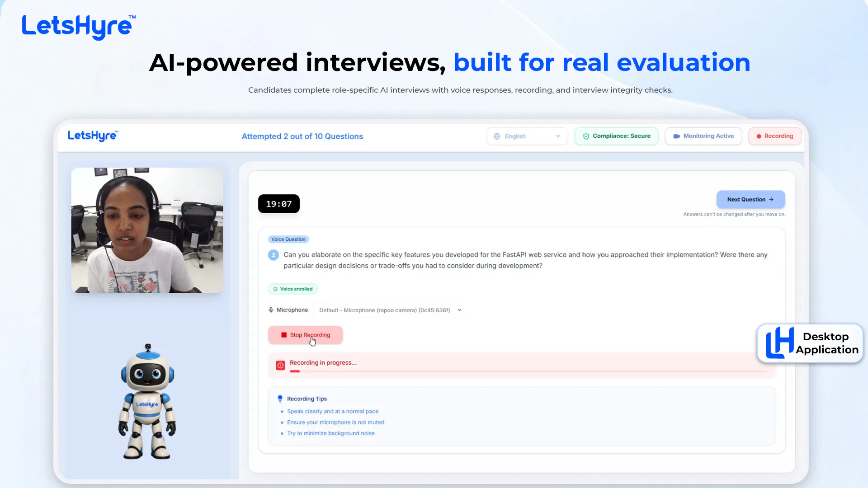
Task: Click the Monitoring Active badge
Action: coord(703,136)
